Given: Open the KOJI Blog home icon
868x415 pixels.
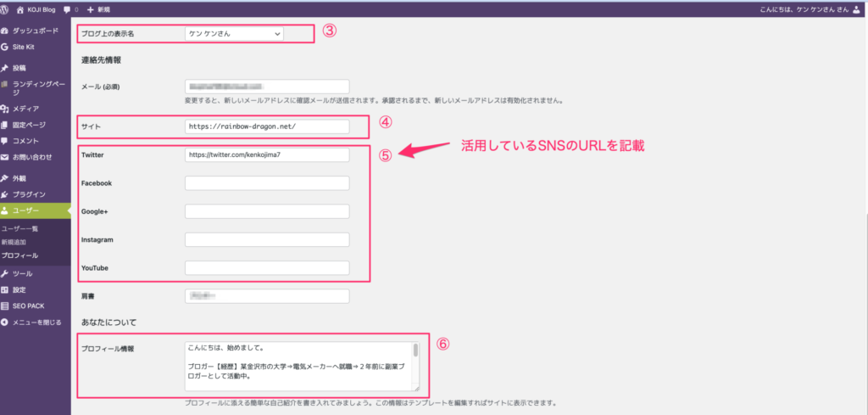Looking at the screenshot, I should click(x=20, y=9).
